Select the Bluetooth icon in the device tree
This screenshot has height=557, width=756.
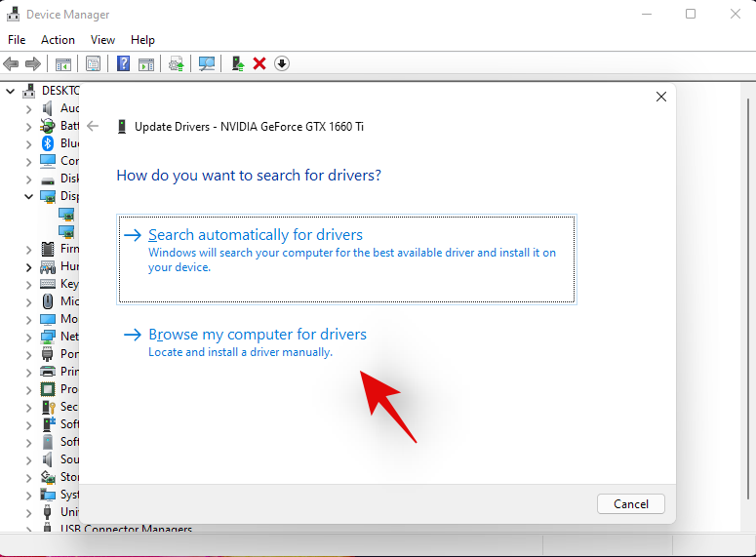(x=47, y=143)
